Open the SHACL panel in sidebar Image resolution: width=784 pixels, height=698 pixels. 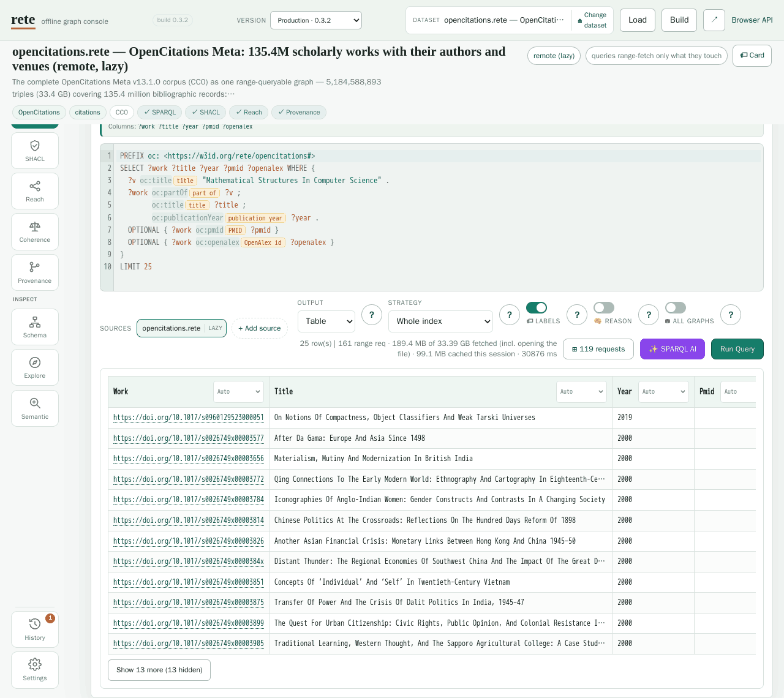(35, 151)
